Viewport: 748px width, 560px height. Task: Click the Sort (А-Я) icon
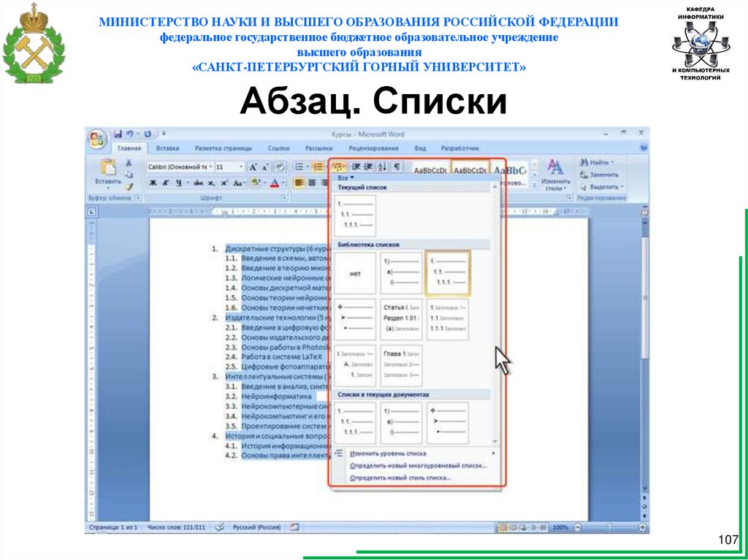[x=382, y=167]
